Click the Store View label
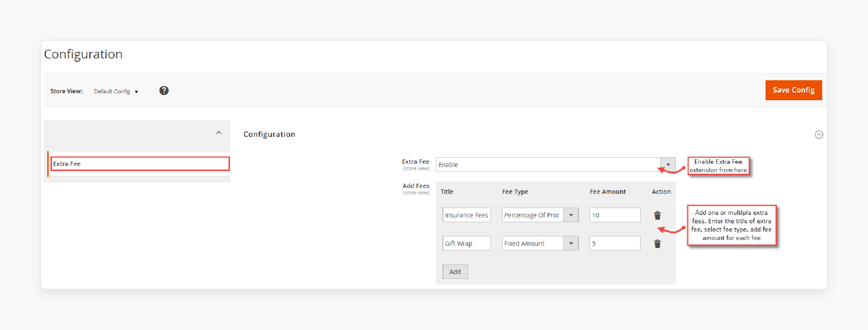 click(x=66, y=91)
